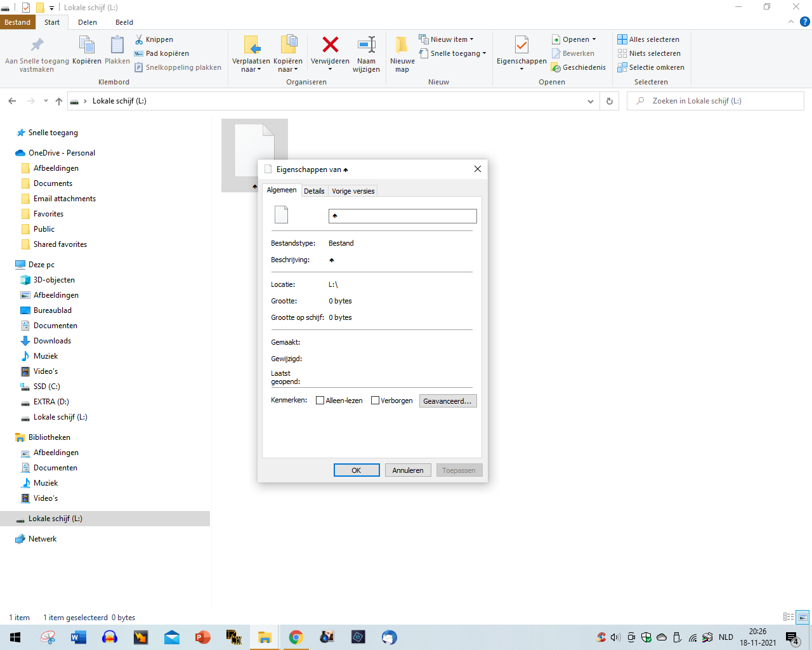
Task: Click the Verwijderen red X icon
Action: (x=330, y=45)
